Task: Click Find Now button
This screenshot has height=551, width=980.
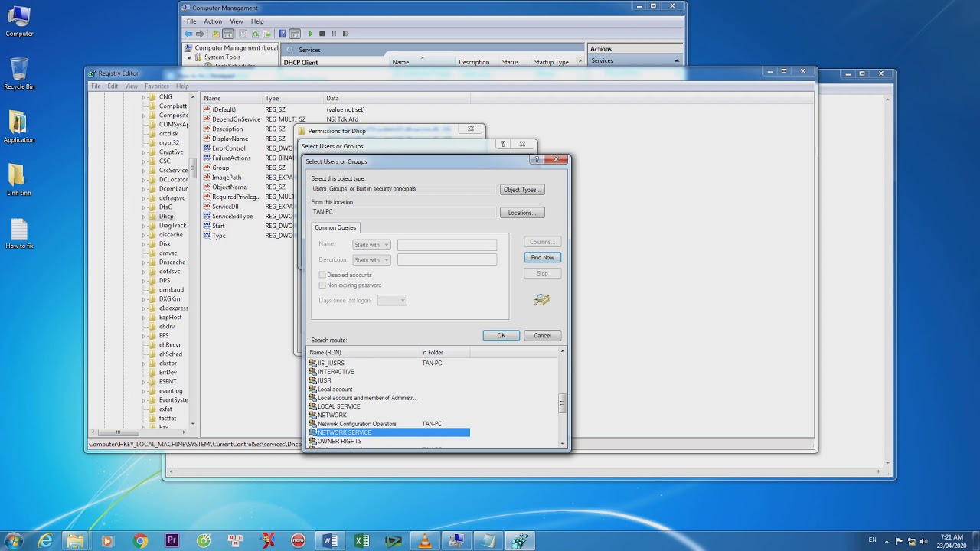Action: (x=543, y=258)
